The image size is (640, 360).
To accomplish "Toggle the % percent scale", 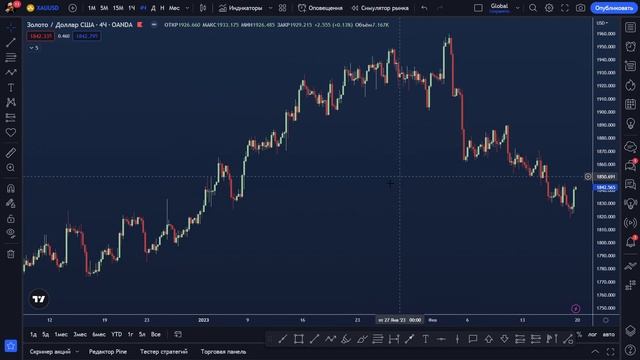I will [x=579, y=334].
